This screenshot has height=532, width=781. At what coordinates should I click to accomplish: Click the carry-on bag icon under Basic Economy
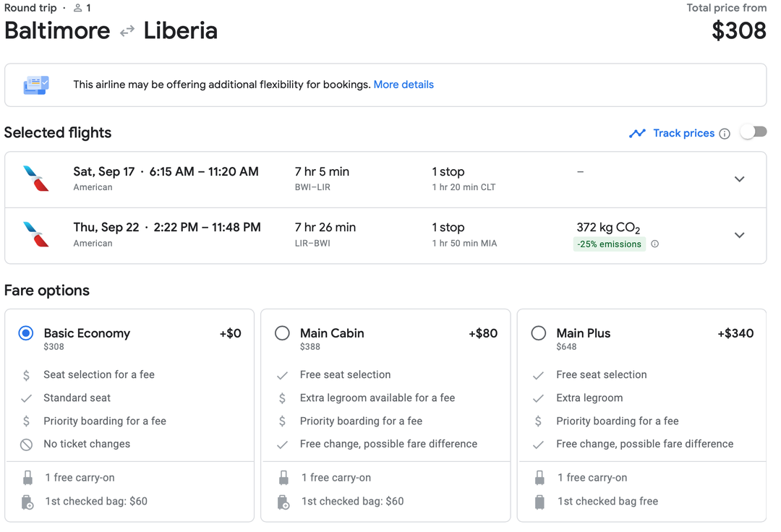tap(27, 477)
